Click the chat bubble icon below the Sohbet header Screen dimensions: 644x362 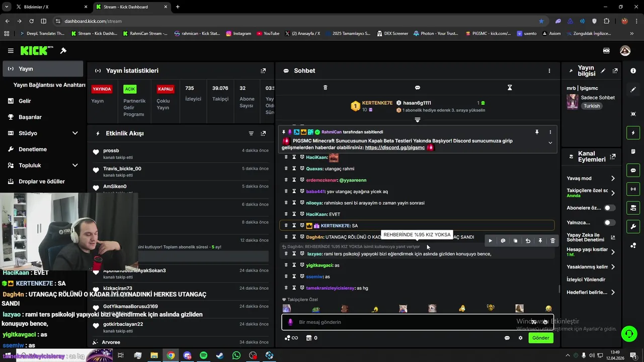point(417,87)
